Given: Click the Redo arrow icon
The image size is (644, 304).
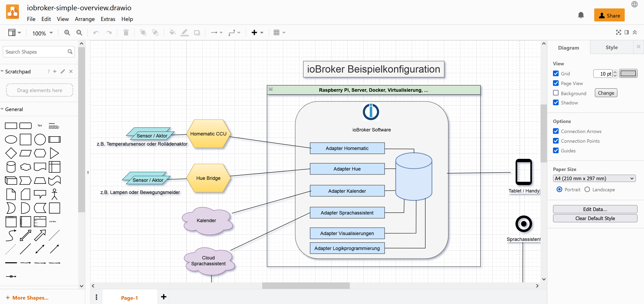Looking at the screenshot, I should pos(109,32).
